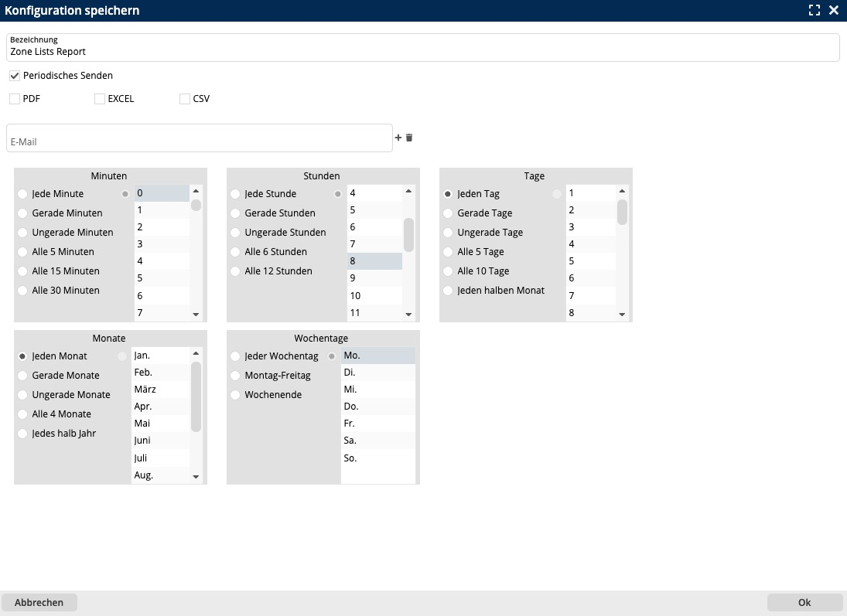Enable the EXCEL format checkbox
Image resolution: width=847 pixels, height=616 pixels.
99,99
